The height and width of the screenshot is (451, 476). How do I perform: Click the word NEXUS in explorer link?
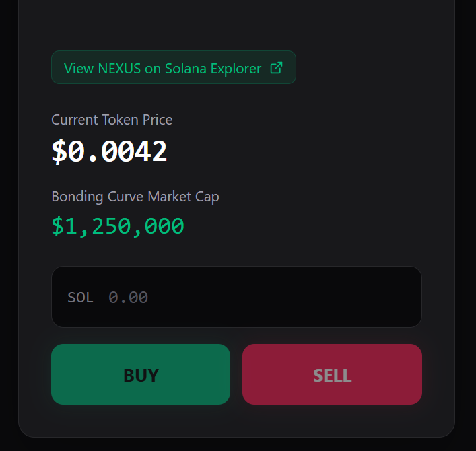(119, 69)
